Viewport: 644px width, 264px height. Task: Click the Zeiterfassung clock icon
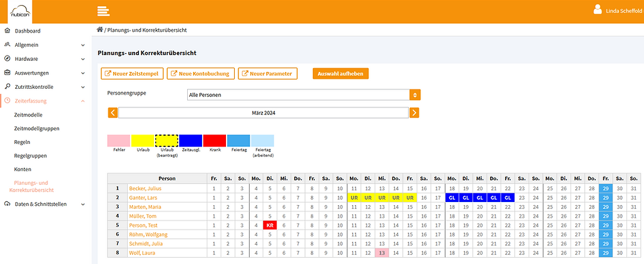pyautogui.click(x=7, y=101)
